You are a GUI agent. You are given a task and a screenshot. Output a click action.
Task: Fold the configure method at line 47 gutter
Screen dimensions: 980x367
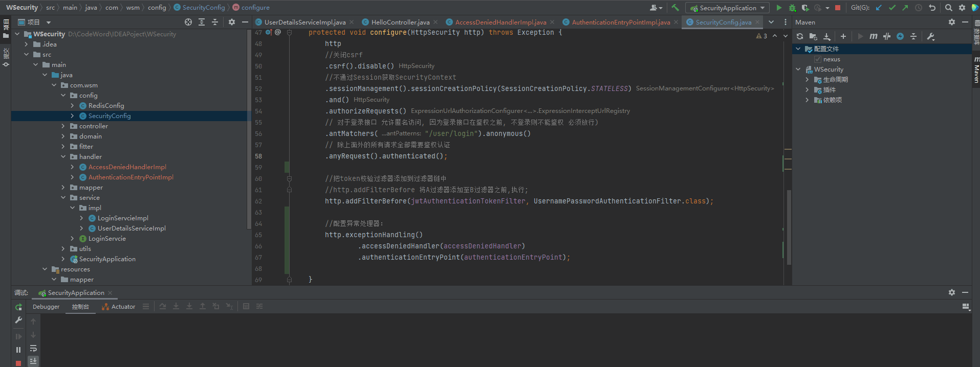click(x=289, y=32)
